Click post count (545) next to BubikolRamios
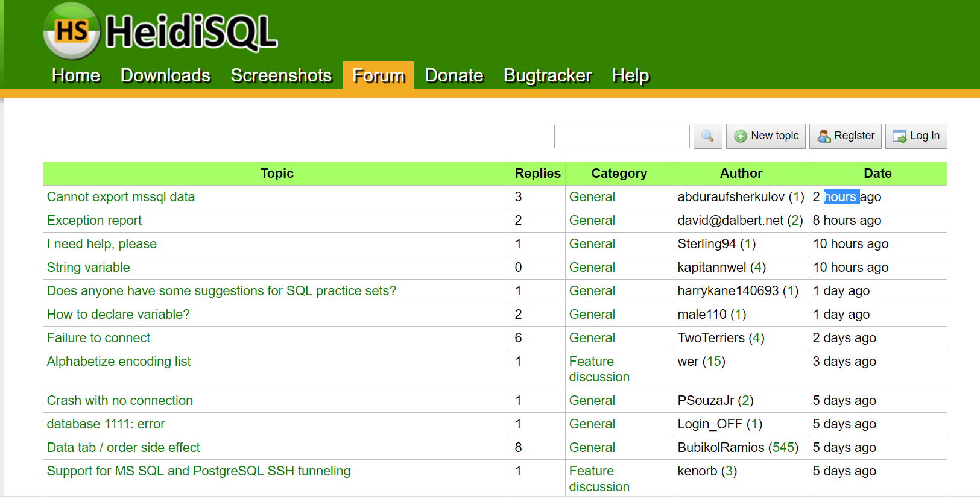 coord(783,448)
